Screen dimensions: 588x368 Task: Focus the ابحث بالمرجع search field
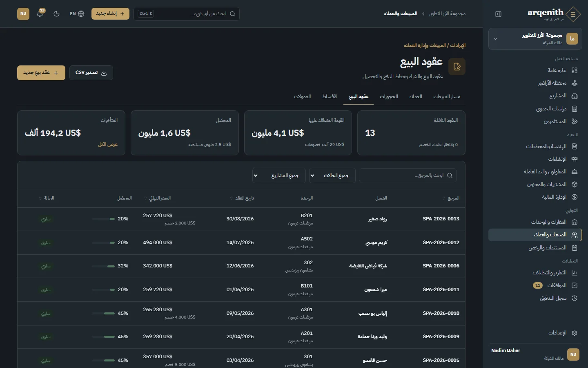pyautogui.click(x=408, y=175)
